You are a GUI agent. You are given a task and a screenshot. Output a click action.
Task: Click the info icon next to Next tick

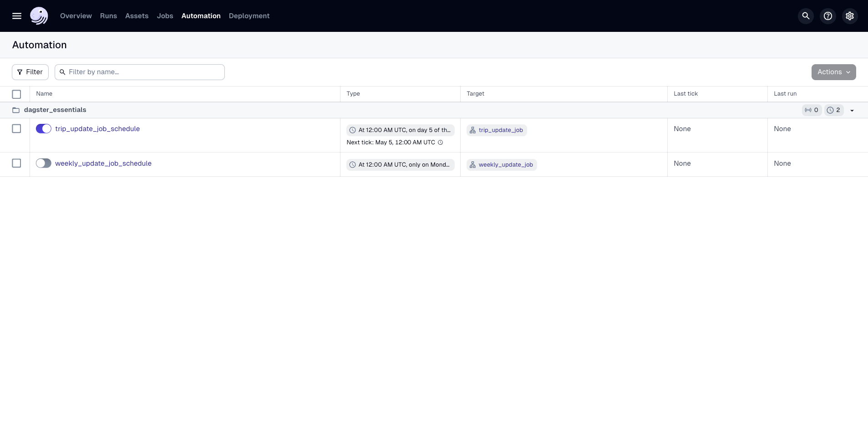coord(440,143)
